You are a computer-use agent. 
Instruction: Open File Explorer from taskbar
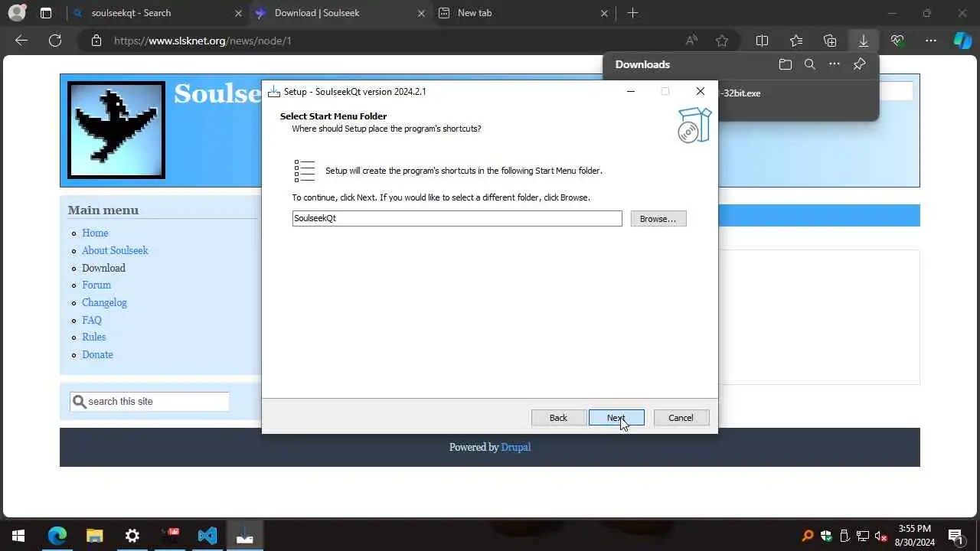[x=94, y=536]
